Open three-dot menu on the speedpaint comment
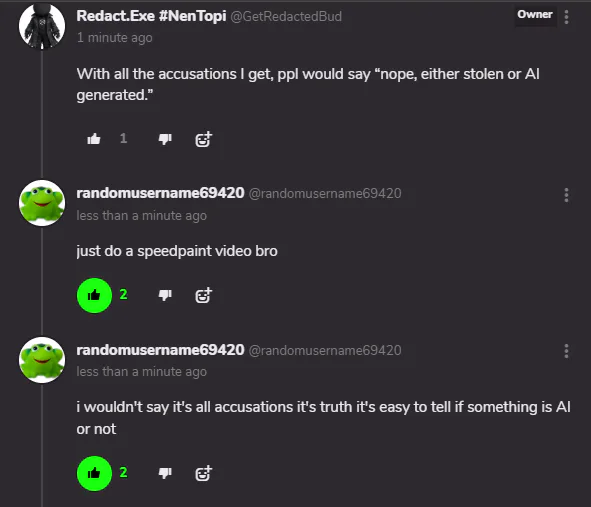 click(x=566, y=195)
